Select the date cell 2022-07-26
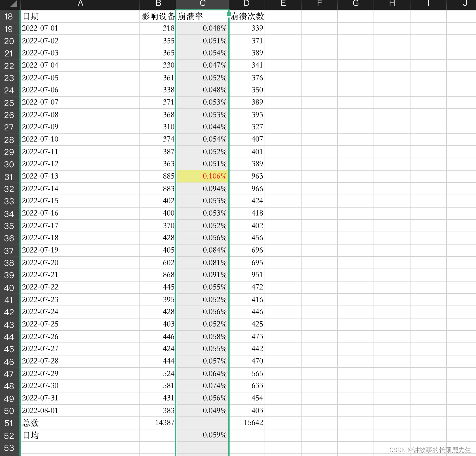The width and height of the screenshot is (476, 456). coord(80,337)
